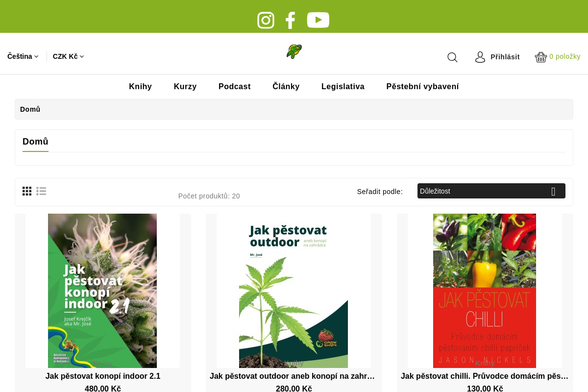588x392 pixels.
Task: Click the Počet produktů: 20 text
Action: tap(209, 196)
